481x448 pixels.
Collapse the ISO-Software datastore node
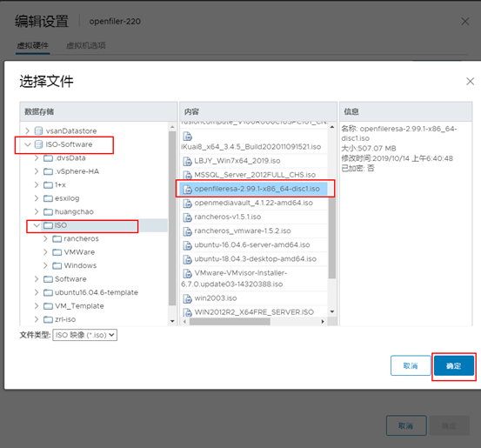point(28,144)
